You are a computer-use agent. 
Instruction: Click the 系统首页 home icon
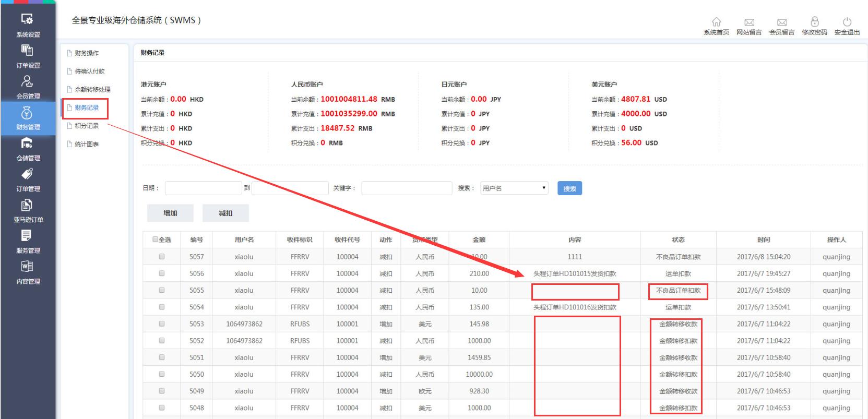716,22
